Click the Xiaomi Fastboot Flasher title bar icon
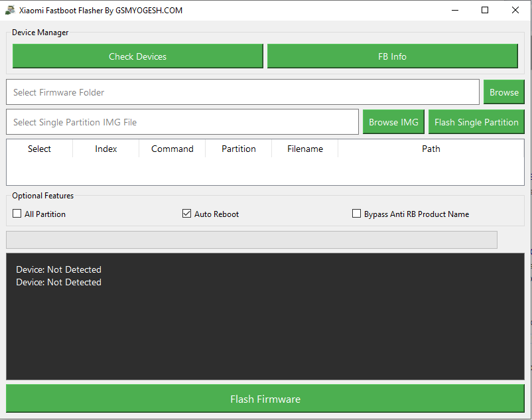This screenshot has height=420, width=532. point(9,10)
